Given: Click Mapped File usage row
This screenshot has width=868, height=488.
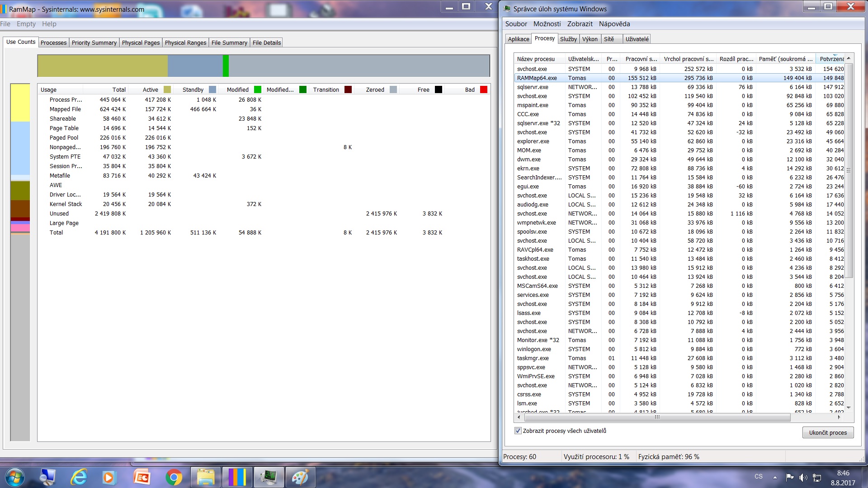Looking at the screenshot, I should (x=264, y=109).
